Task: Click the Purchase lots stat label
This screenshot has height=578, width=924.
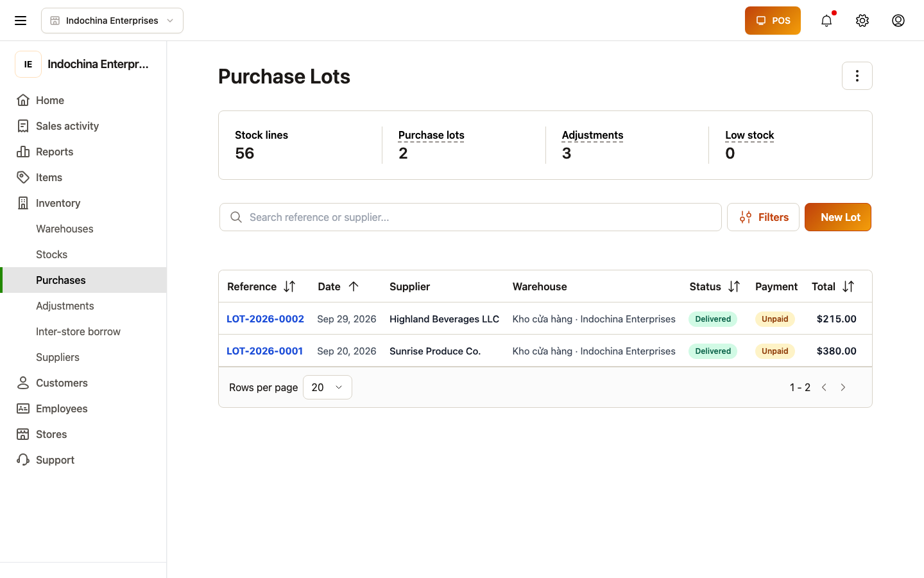Action: [x=431, y=135]
